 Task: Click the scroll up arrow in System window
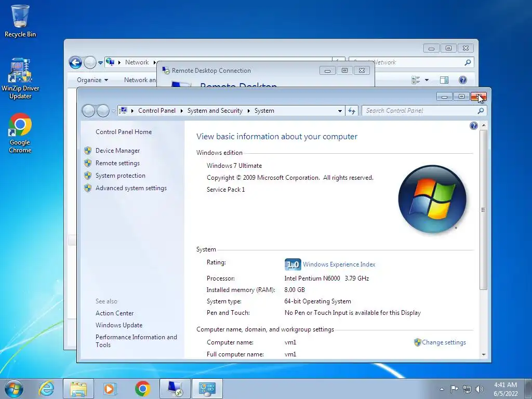point(484,126)
